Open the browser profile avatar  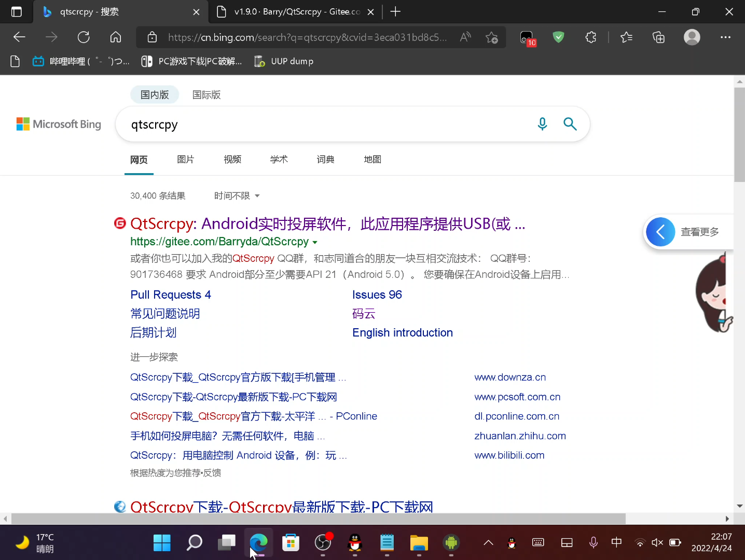pyautogui.click(x=692, y=37)
